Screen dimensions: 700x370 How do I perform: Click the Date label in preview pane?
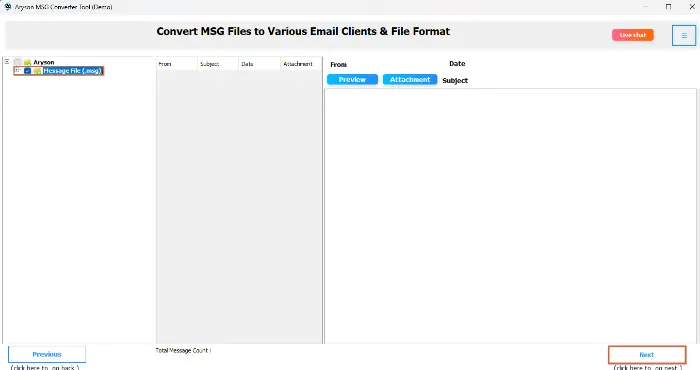(457, 63)
